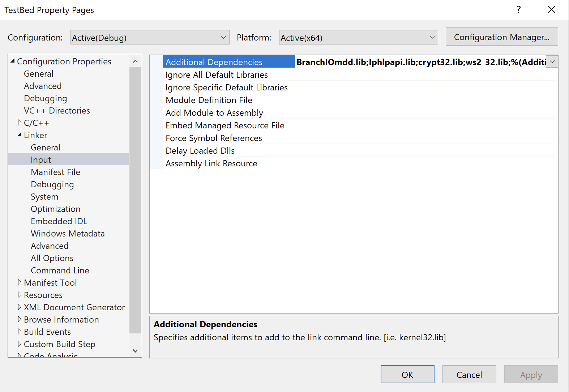This screenshot has width=569, height=392.
Task: Expand the XML Document Generator node
Action: 20,307
